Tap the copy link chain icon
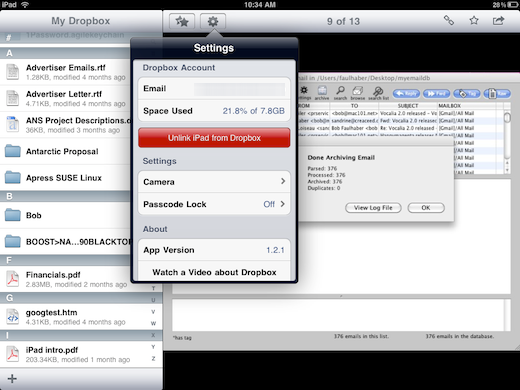This screenshot has width=520, height=390. point(449,21)
